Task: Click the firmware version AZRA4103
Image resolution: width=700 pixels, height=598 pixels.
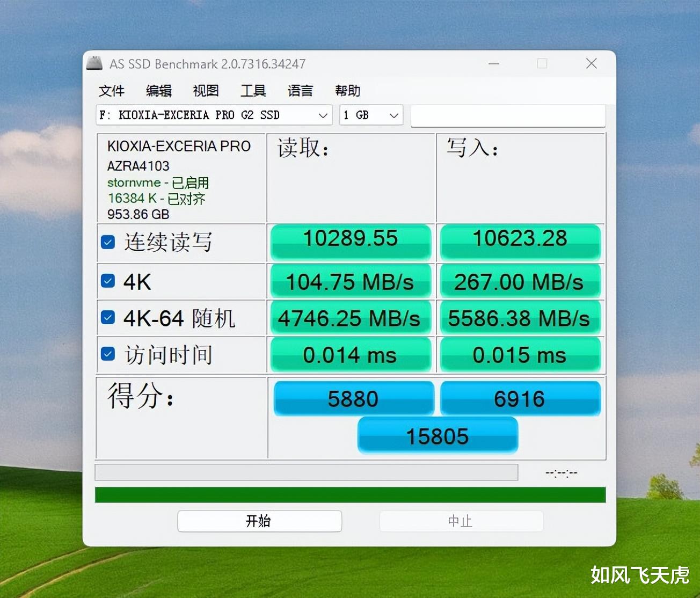Action: 138,166
